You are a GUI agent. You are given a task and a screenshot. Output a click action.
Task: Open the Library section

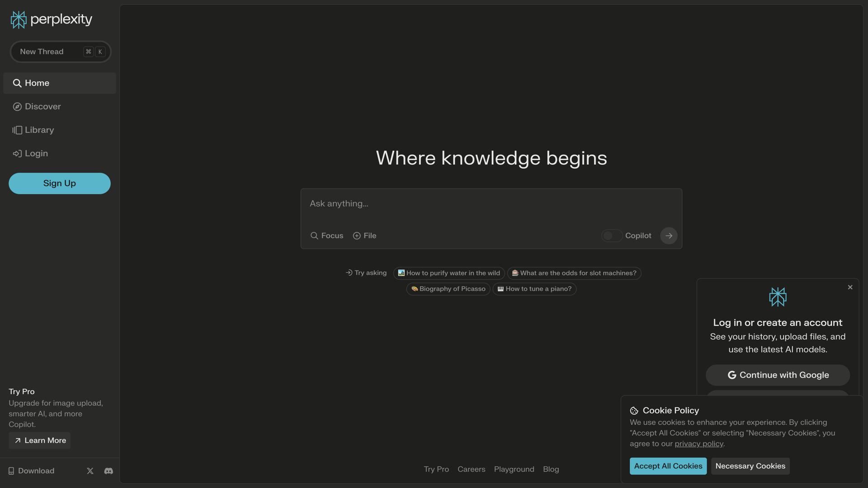(x=40, y=130)
